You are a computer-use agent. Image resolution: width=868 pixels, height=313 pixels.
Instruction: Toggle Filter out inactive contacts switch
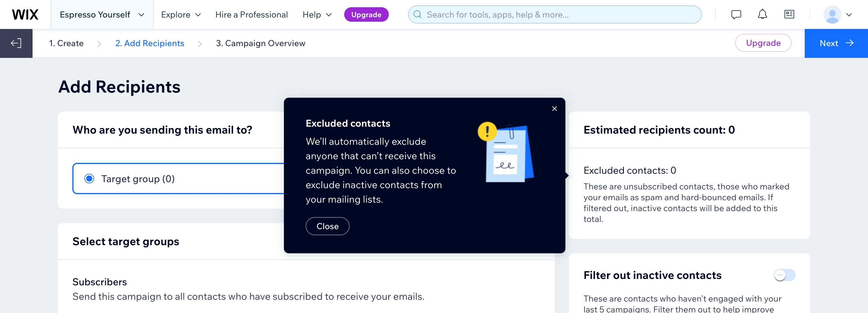point(785,275)
